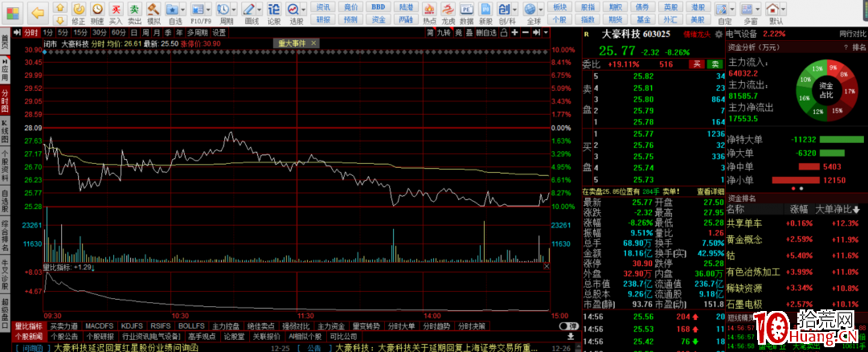Click the 资讯 news button
Viewport: 868px width, 352px height.
[323, 6]
